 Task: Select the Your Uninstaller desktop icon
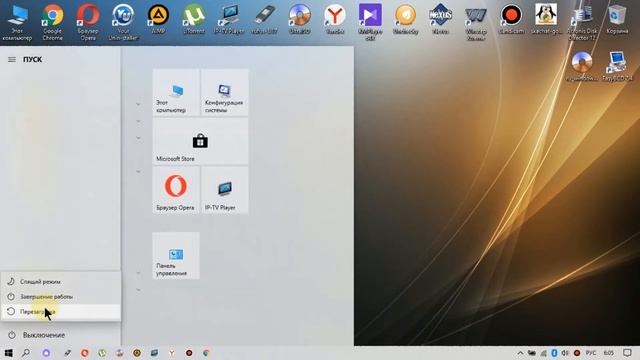click(x=123, y=22)
